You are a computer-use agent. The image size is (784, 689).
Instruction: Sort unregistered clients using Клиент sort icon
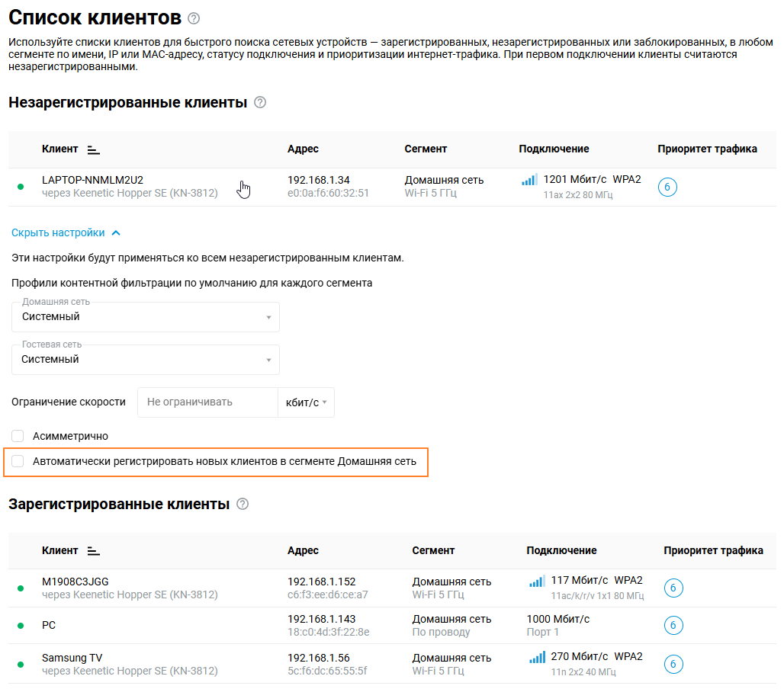click(94, 149)
